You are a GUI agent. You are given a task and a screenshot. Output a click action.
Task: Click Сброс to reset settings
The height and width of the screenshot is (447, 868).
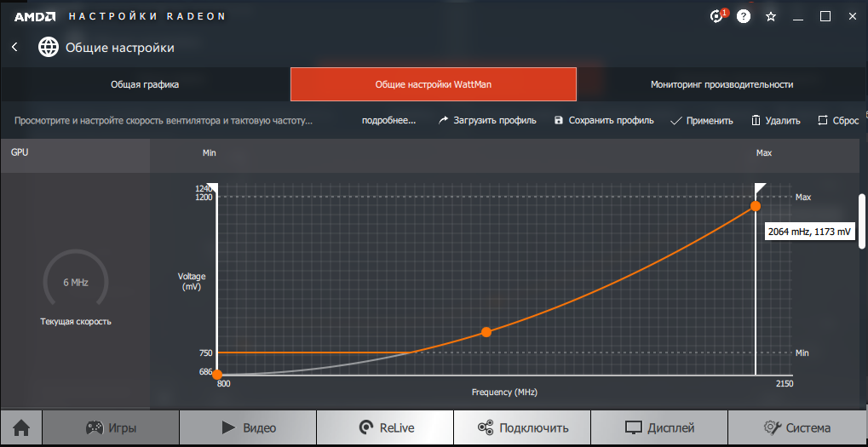pyautogui.click(x=839, y=121)
